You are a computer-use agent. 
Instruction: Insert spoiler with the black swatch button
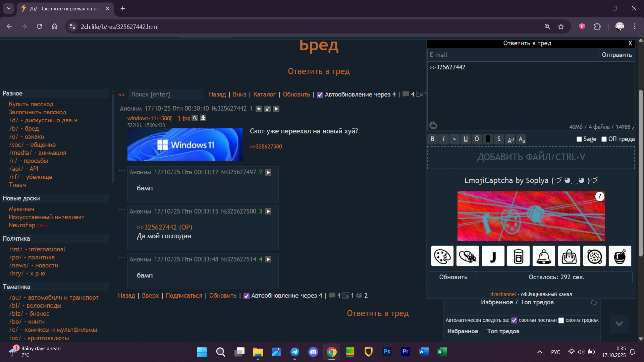pos(488,139)
